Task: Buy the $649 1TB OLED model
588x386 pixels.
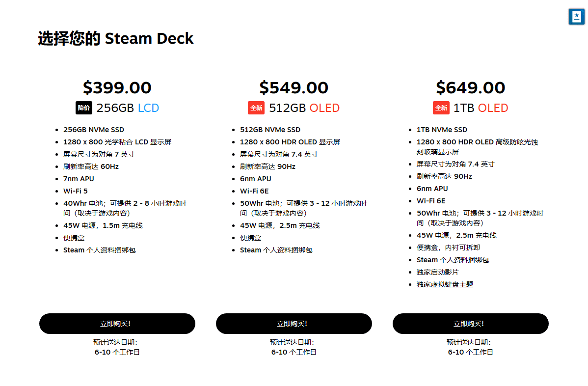Action: click(470, 324)
